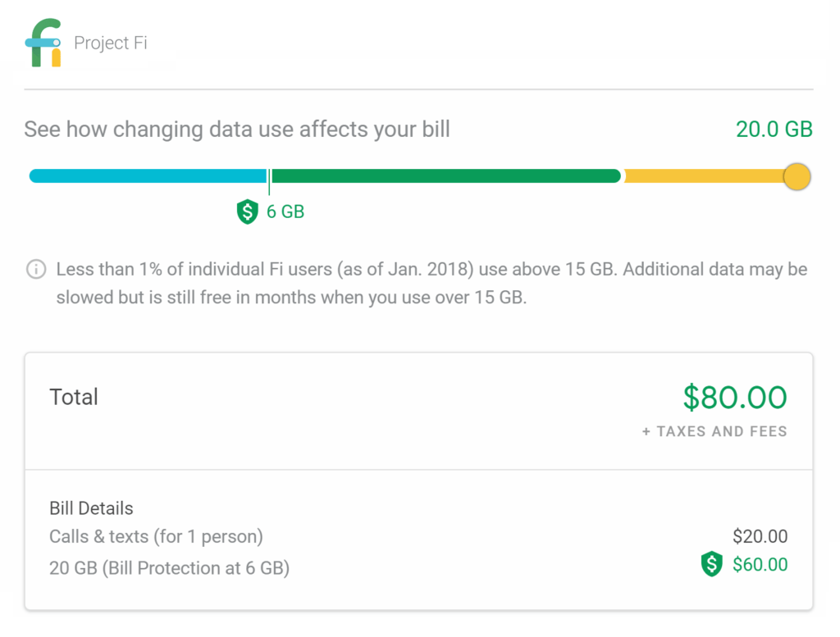
Task: Click the green segment of data slider
Action: (445, 175)
